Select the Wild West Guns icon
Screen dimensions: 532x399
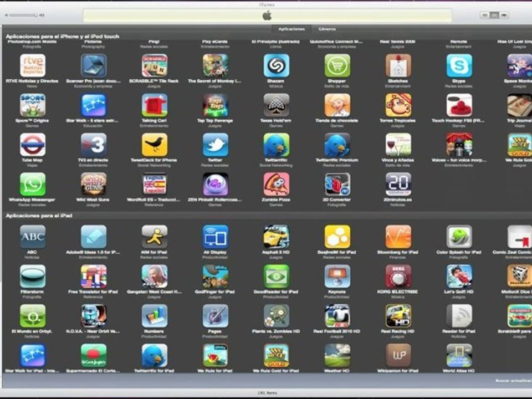click(93, 184)
